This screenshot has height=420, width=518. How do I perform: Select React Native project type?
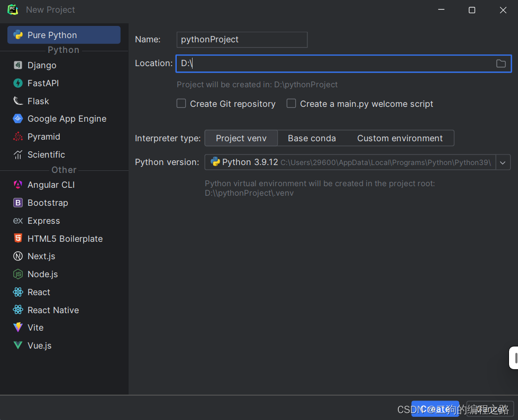[64, 310]
